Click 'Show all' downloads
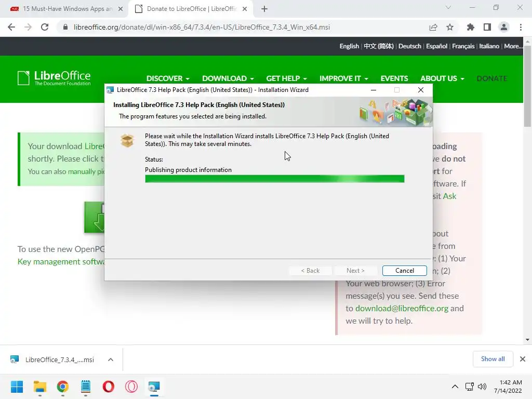Viewport: 532px width, 399px height. [x=493, y=359]
